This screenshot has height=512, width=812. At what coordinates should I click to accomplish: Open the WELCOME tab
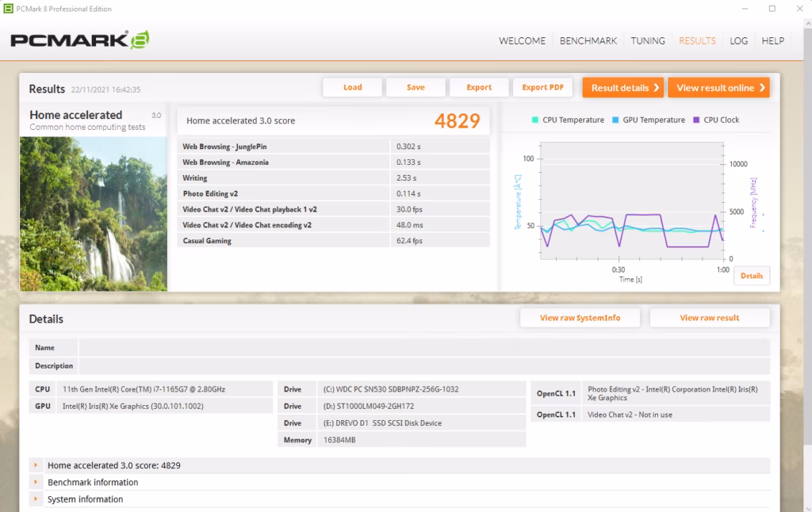pyautogui.click(x=522, y=40)
